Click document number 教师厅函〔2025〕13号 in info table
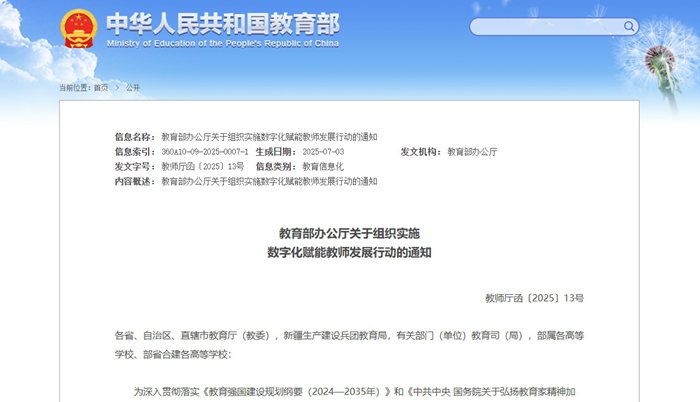 [x=203, y=167]
